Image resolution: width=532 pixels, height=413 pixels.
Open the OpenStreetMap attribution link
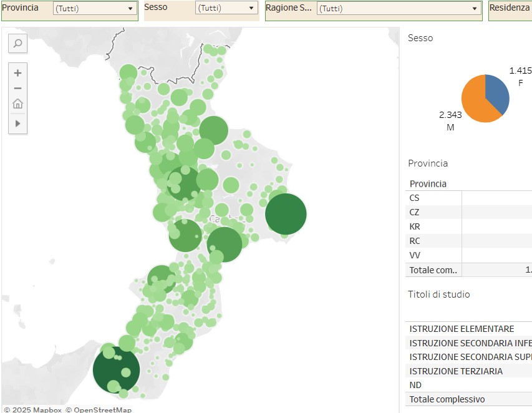[x=99, y=410]
